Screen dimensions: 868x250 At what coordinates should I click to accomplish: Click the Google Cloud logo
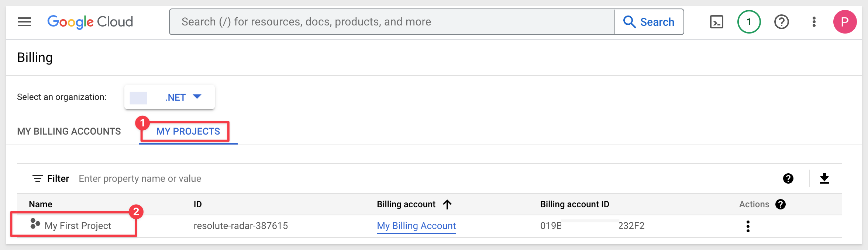click(x=90, y=22)
